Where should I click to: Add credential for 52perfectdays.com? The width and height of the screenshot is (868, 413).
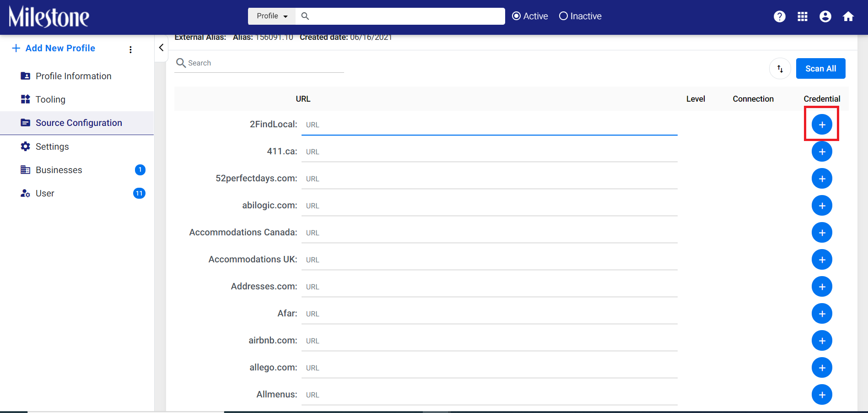pyautogui.click(x=822, y=179)
